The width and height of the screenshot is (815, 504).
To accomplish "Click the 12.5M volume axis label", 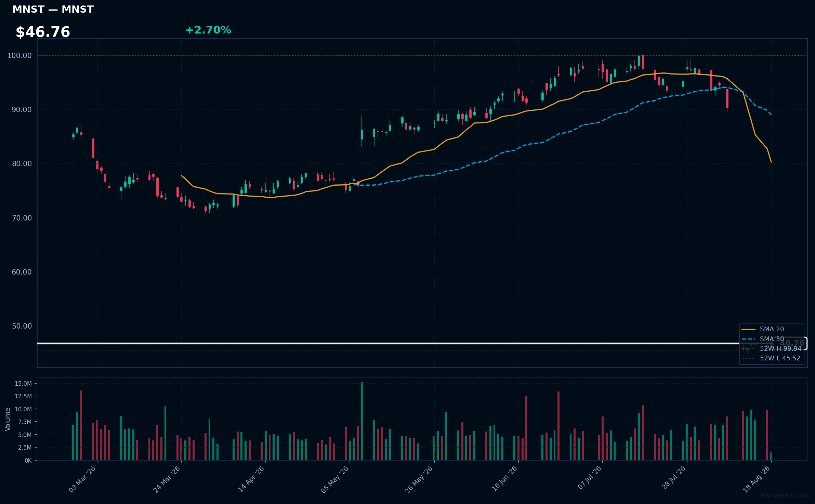I will [23, 396].
